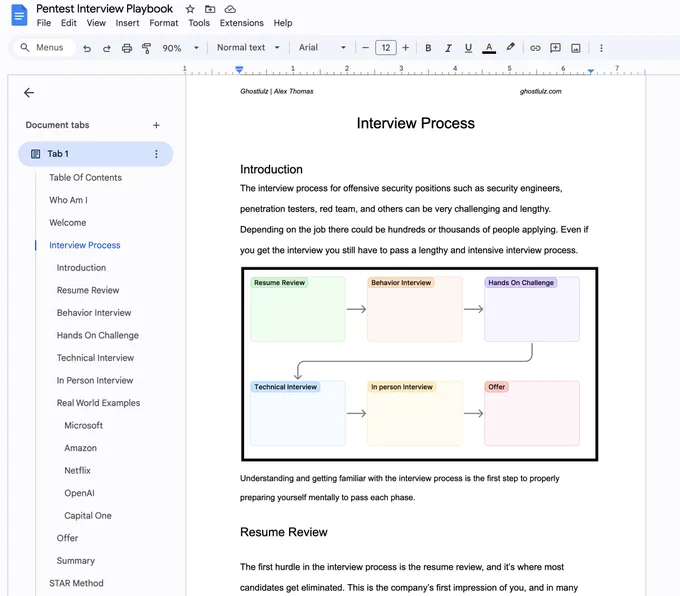Add a comment using comment icon

coord(555,48)
